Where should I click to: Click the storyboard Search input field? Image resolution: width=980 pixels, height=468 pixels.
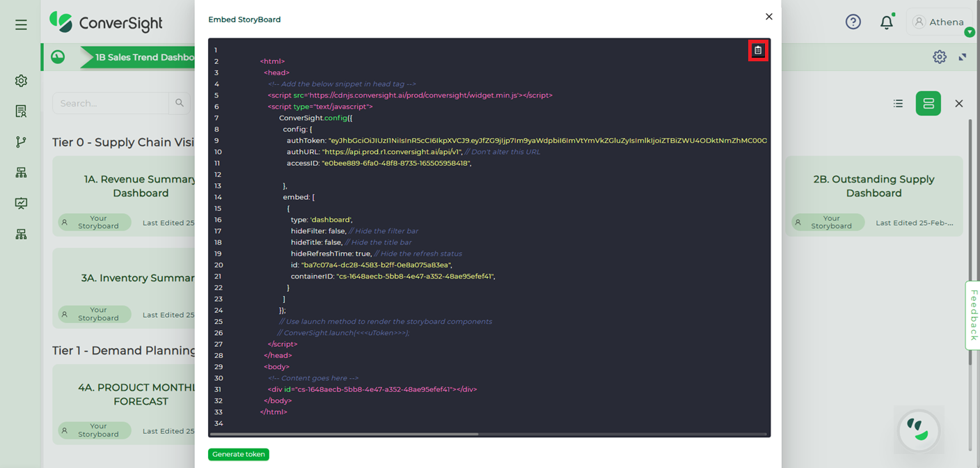pyautogui.click(x=111, y=103)
